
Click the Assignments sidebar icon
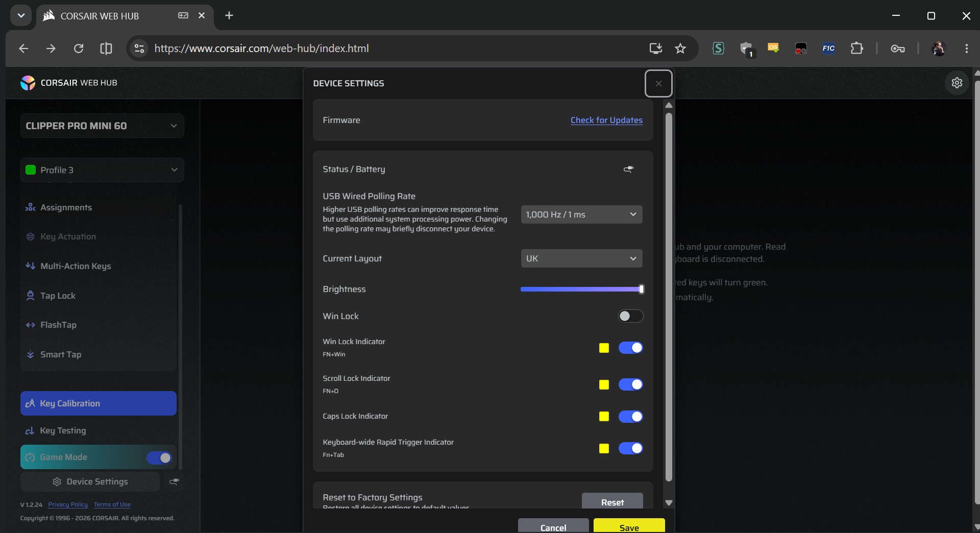point(30,207)
